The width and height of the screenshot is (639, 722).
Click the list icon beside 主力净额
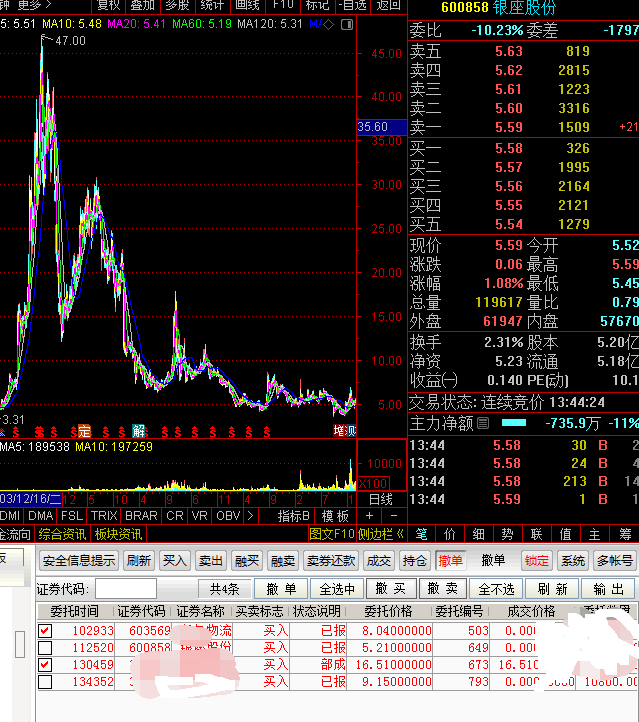point(483,423)
